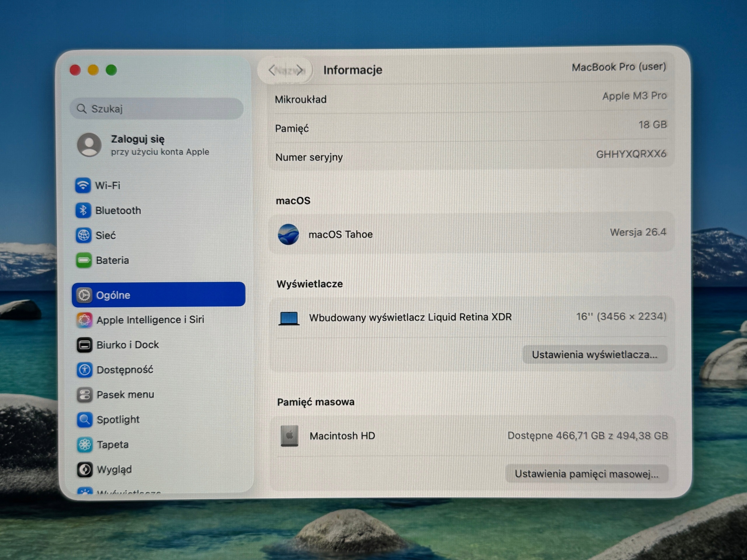Image resolution: width=747 pixels, height=560 pixels.
Task: Click the Apple M3 Pro value
Action: tap(634, 96)
